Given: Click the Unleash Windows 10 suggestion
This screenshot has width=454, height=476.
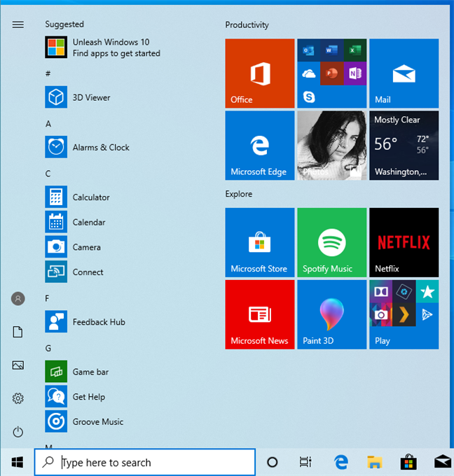Looking at the screenshot, I should (x=102, y=48).
